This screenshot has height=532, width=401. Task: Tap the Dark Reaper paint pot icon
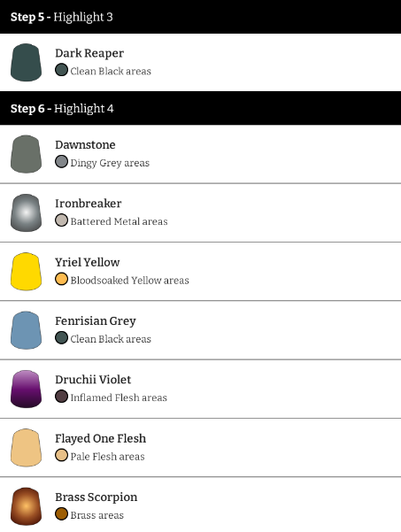[27, 63]
